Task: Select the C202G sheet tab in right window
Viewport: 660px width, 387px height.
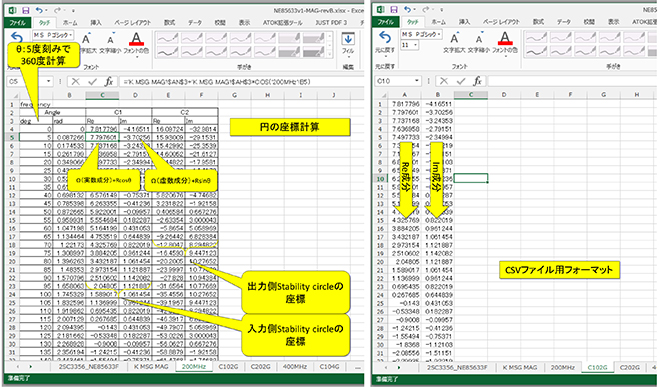Action: [629, 367]
